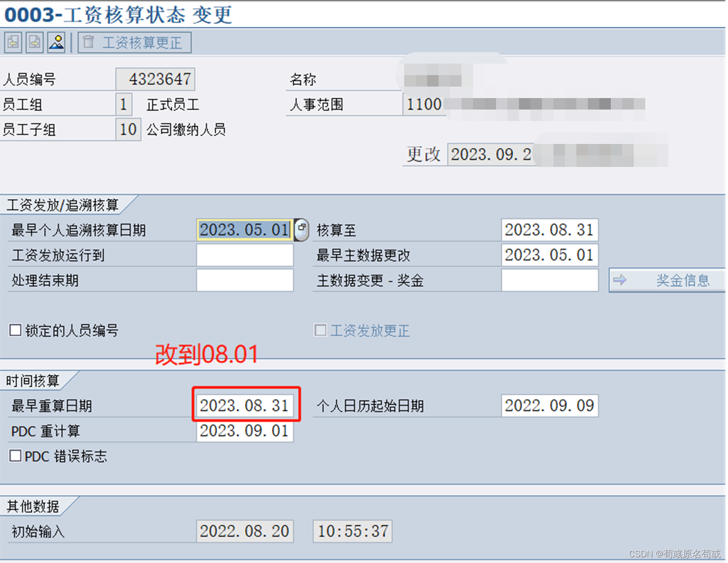728x563 pixels.
Task: Select the 其他数据 group tab
Action: tap(33, 506)
